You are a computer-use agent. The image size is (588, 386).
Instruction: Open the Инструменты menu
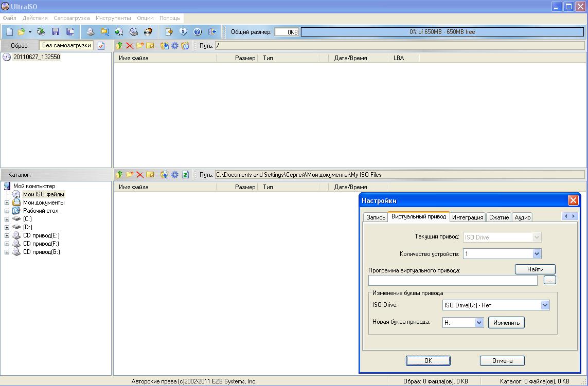113,18
